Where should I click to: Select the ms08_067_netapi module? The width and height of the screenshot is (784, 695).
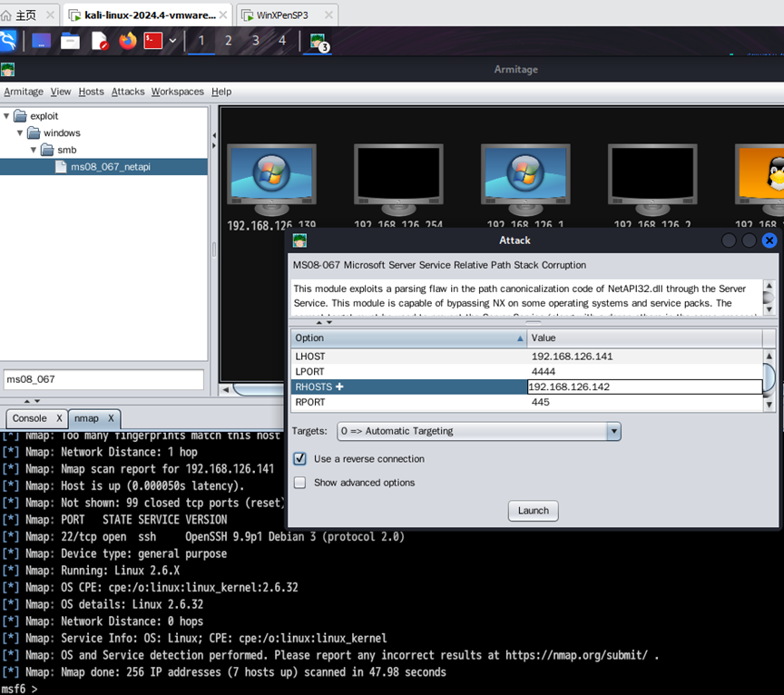click(103, 167)
